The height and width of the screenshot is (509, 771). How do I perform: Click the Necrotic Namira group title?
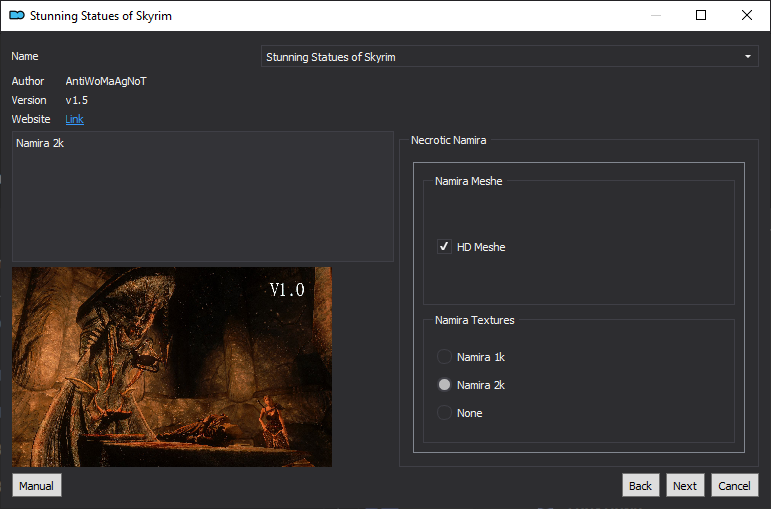coord(448,140)
